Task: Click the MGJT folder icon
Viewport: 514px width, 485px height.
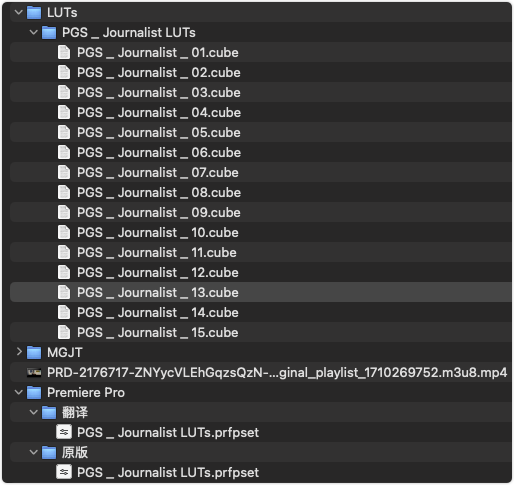Action: click(34, 352)
